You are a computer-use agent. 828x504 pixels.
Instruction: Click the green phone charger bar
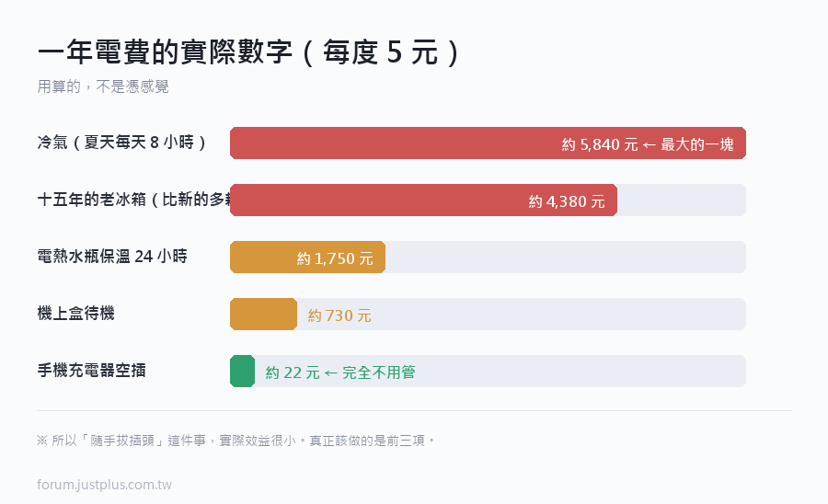coord(242,371)
